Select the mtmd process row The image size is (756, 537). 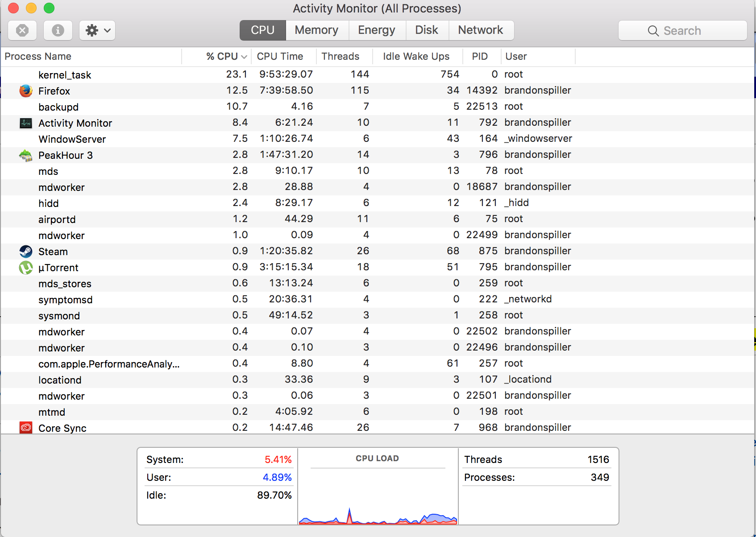[378, 412]
